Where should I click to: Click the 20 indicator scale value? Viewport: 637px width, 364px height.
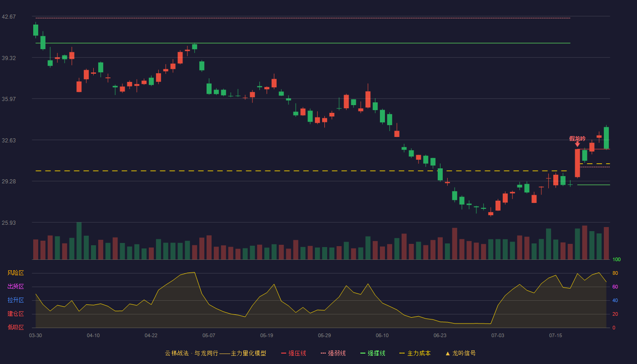(x=615, y=314)
